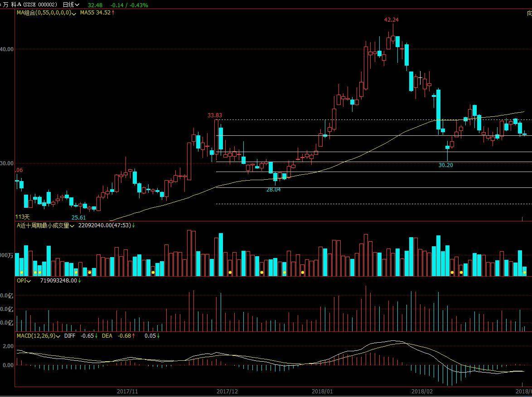Click the green down arrow after 22092040.00(47:53)
Screen dimensions: 532x397
click(x=133, y=225)
